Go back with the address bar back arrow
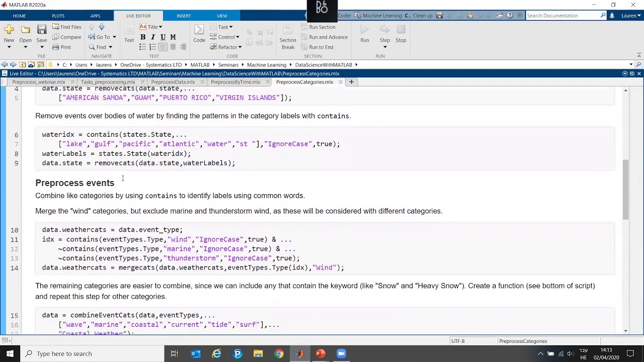Image resolution: width=644 pixels, height=362 pixels. click(5, 65)
